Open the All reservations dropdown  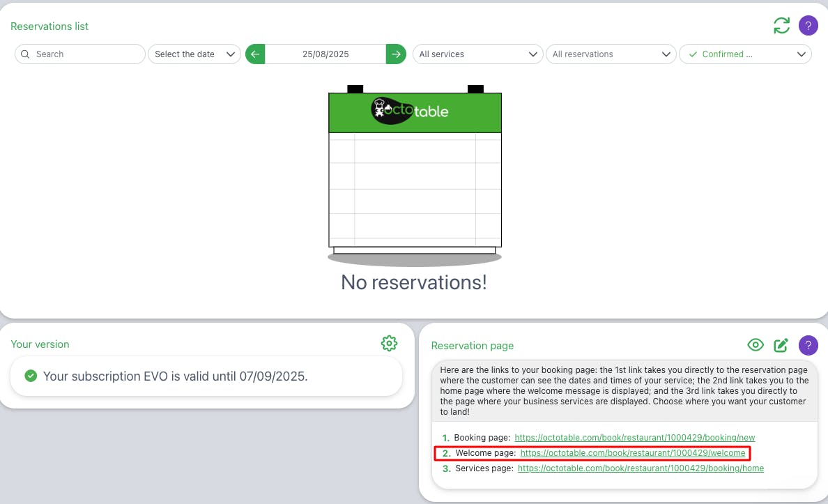click(x=611, y=54)
